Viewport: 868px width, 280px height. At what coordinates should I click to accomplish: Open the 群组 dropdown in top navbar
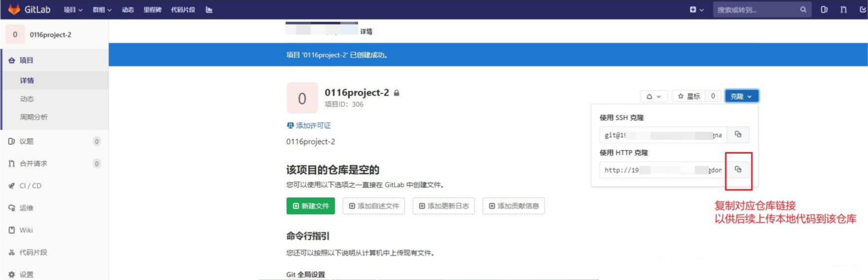(102, 10)
